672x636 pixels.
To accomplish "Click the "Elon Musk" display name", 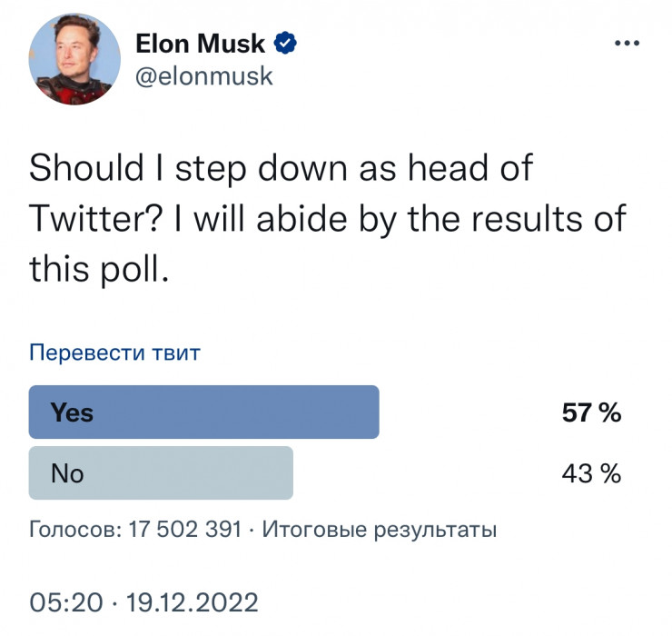I will [x=200, y=43].
